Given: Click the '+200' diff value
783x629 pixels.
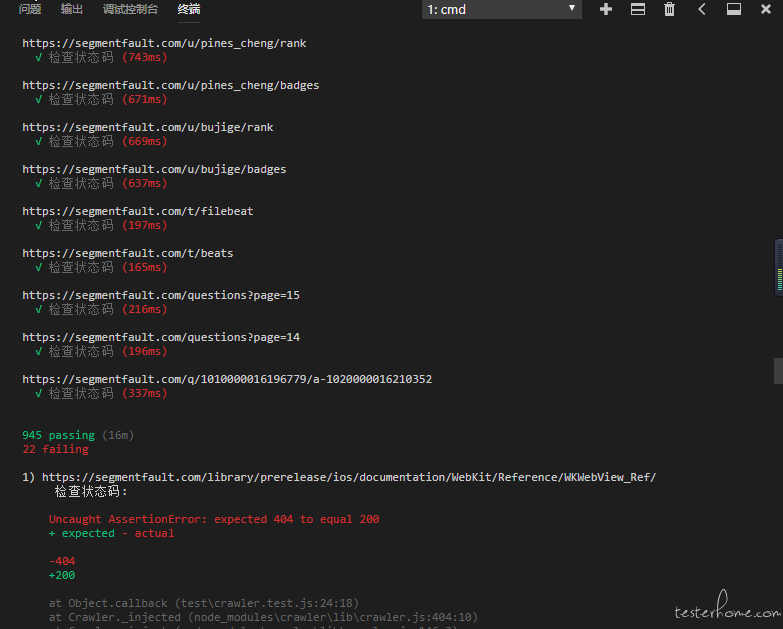Looking at the screenshot, I should [62, 575].
